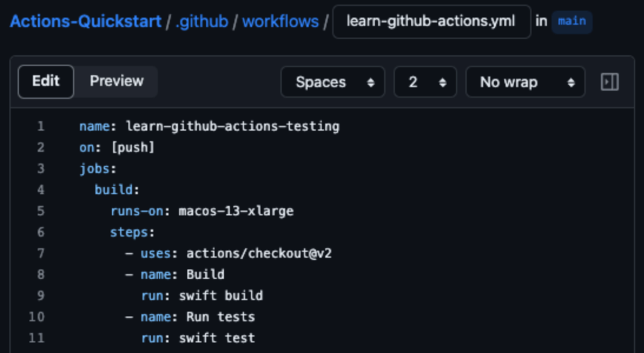
Task: Open the indent size 2 dropdown
Action: [x=425, y=82]
